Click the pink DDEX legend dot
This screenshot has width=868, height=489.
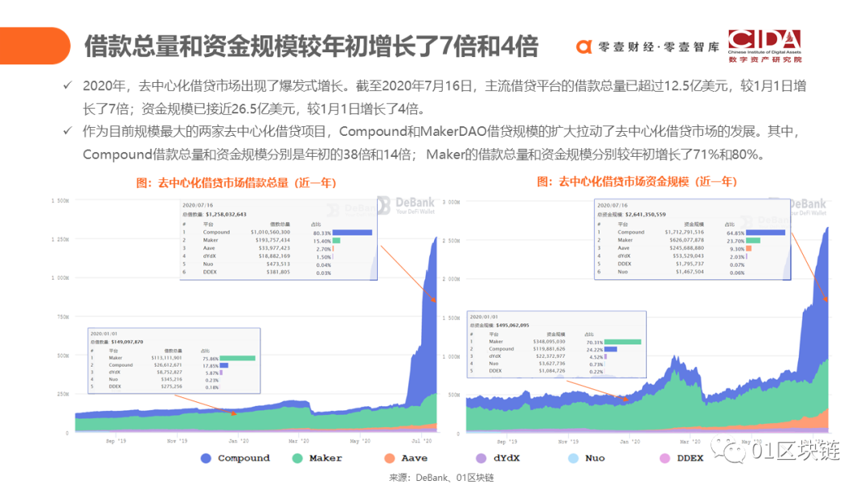point(665,458)
